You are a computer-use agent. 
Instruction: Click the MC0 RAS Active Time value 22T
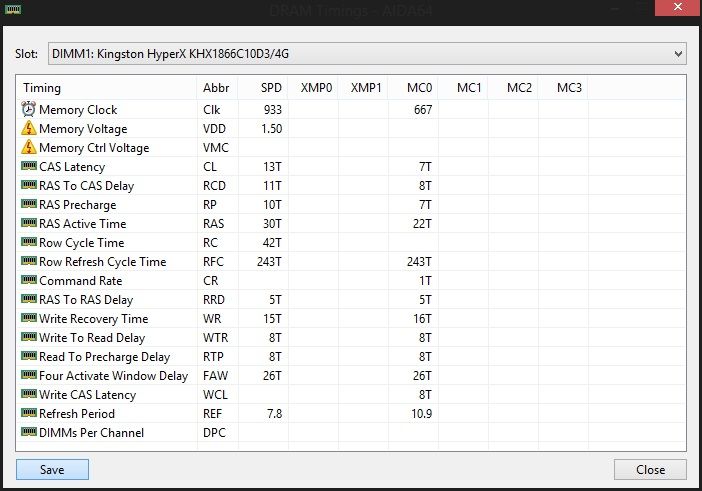point(422,224)
